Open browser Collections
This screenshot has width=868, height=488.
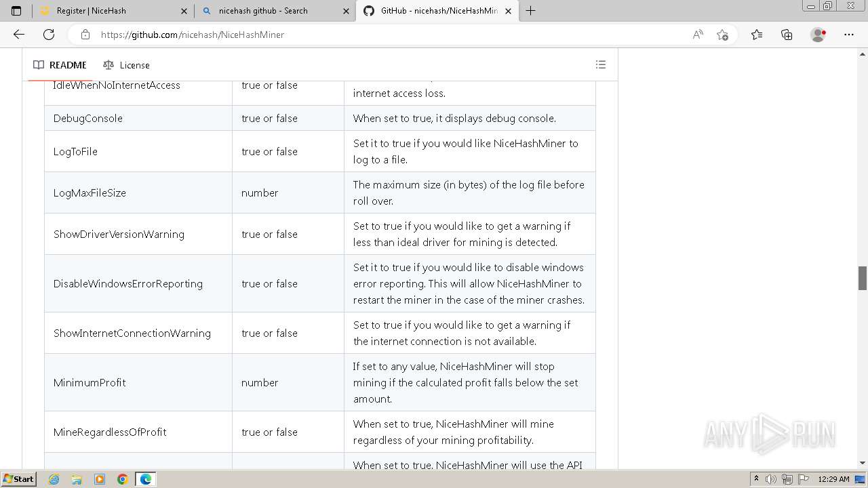(x=787, y=35)
